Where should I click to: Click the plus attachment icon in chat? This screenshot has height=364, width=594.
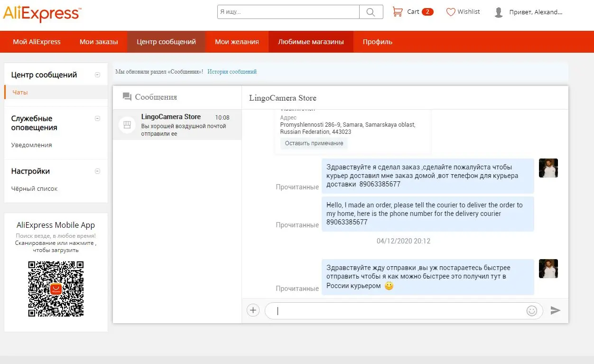point(253,310)
